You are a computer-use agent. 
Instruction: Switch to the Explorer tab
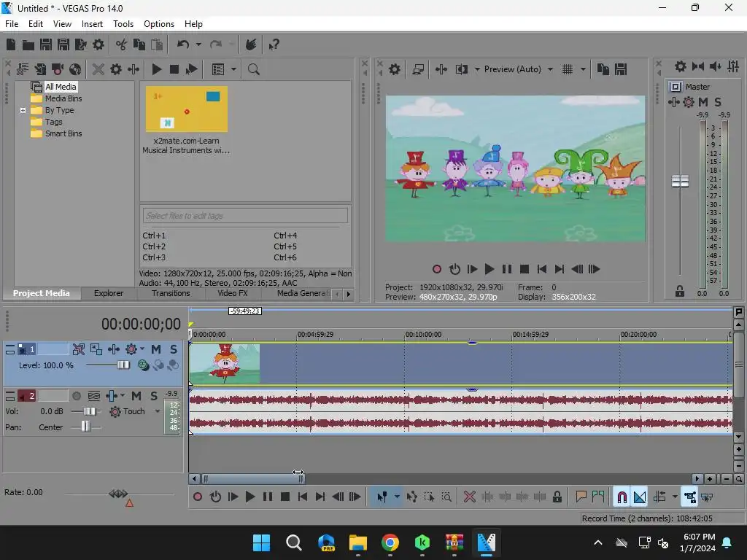click(109, 293)
